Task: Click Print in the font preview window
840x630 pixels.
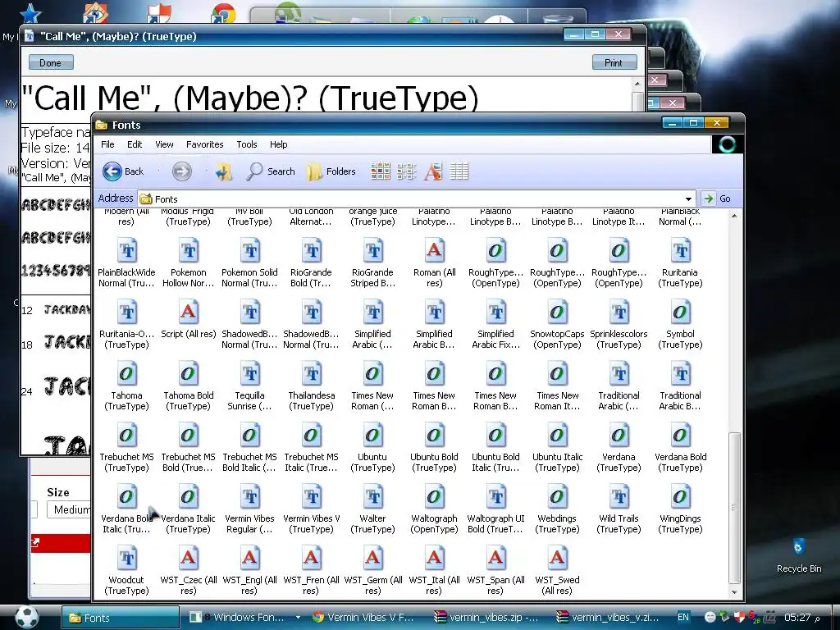Action: [614, 62]
